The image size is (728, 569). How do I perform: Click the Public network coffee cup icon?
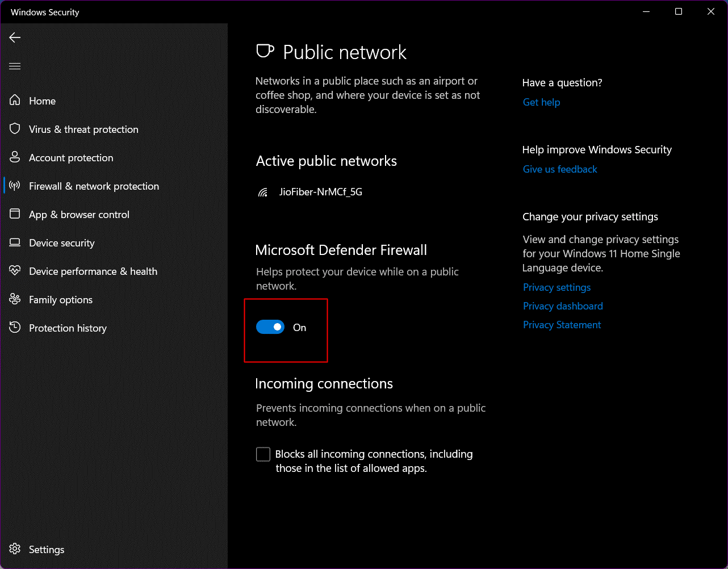[x=265, y=52]
